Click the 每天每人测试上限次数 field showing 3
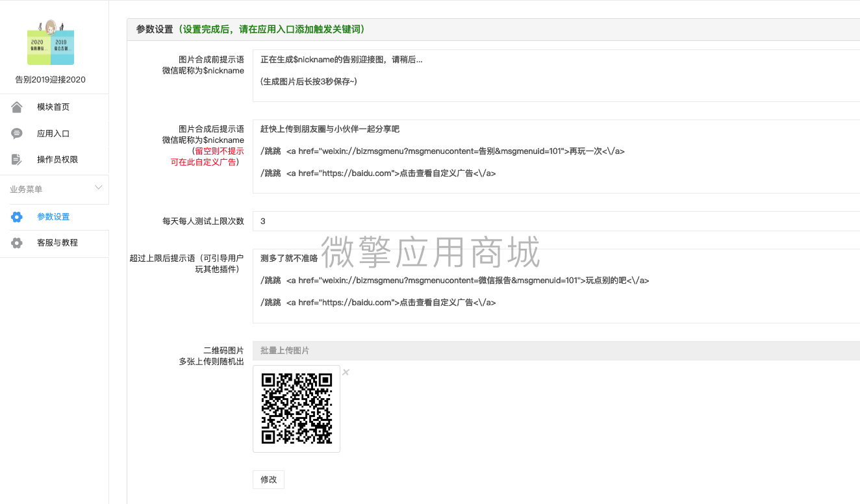Viewport: 860px width, 504px height. [556, 221]
